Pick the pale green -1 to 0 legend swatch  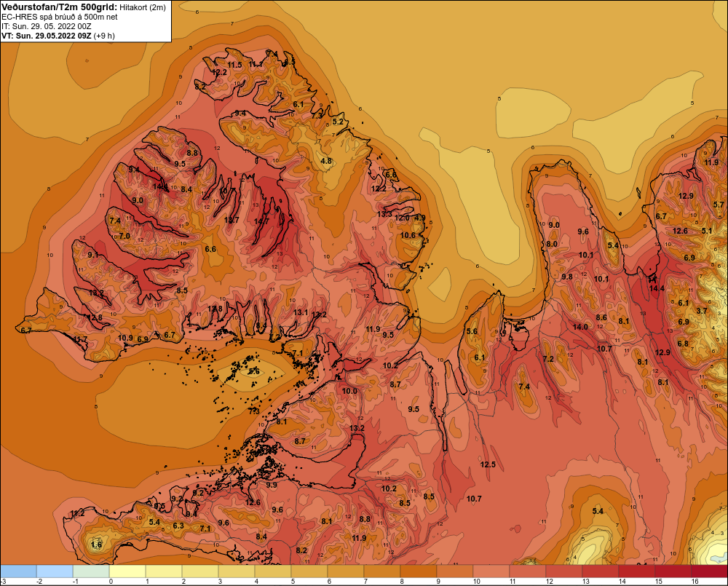point(92,571)
